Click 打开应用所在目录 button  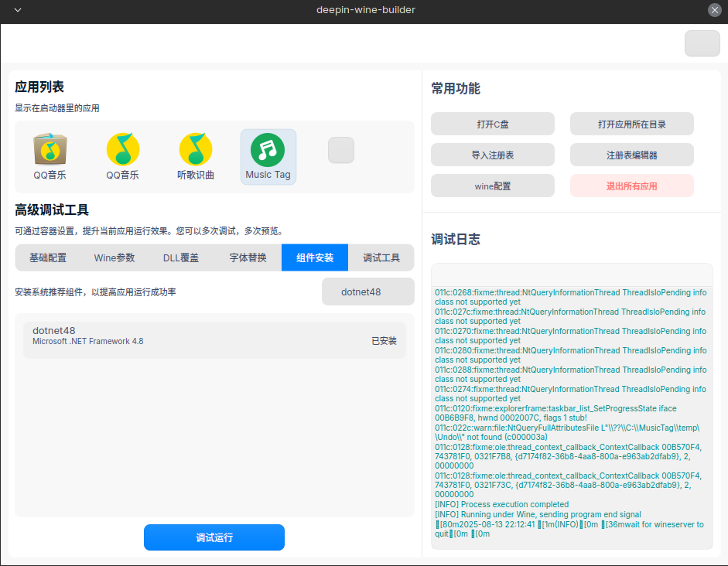coord(632,124)
